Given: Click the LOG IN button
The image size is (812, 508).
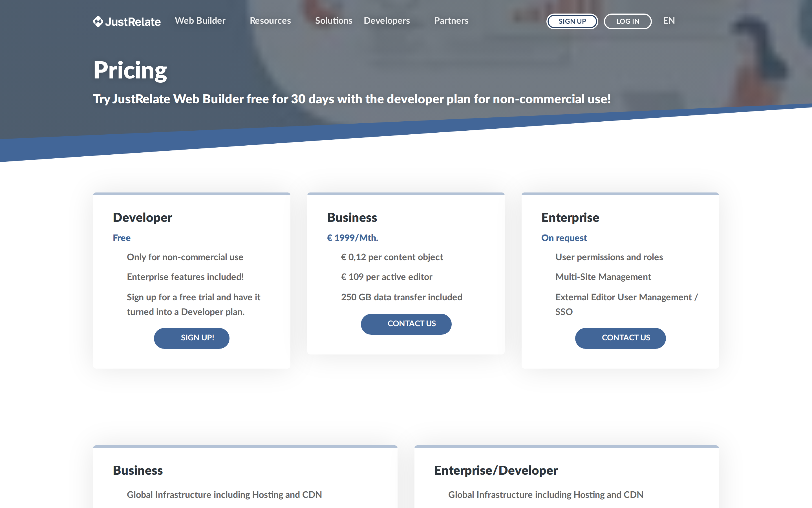Looking at the screenshot, I should point(627,21).
